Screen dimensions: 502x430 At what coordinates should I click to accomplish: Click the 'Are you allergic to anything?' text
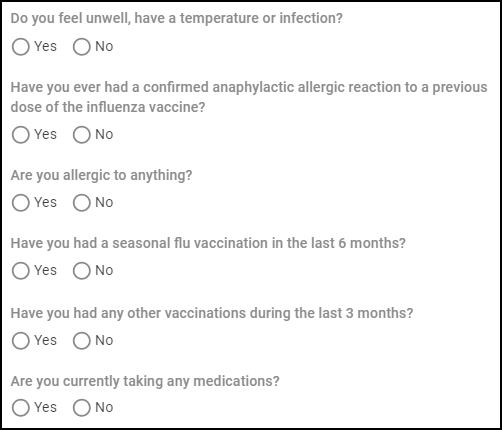(101, 175)
